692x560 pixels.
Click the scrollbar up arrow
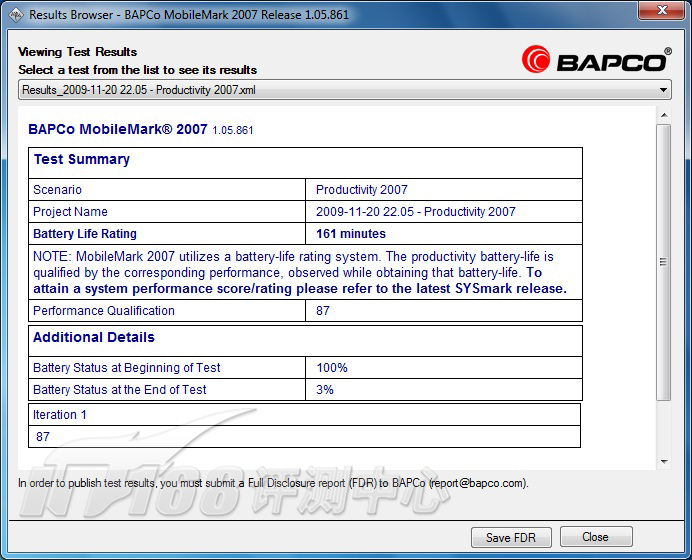664,115
